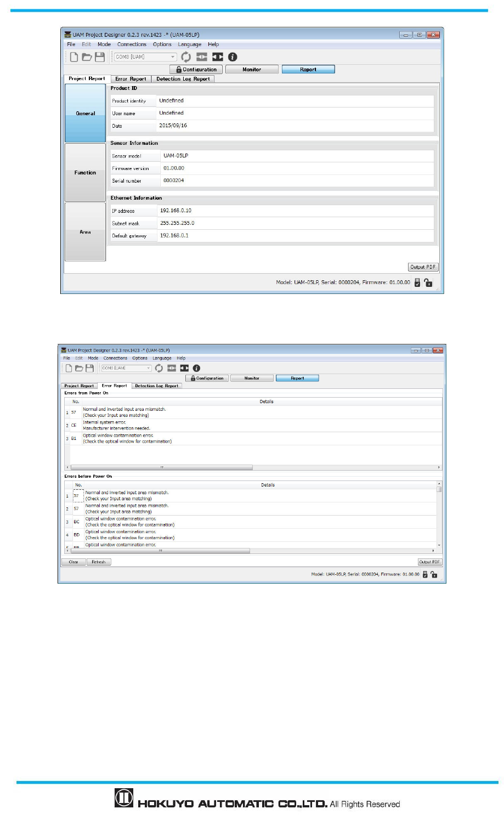The height and width of the screenshot is (820, 504).
Task: Click the Refresh button in error report
Action: [x=99, y=562]
